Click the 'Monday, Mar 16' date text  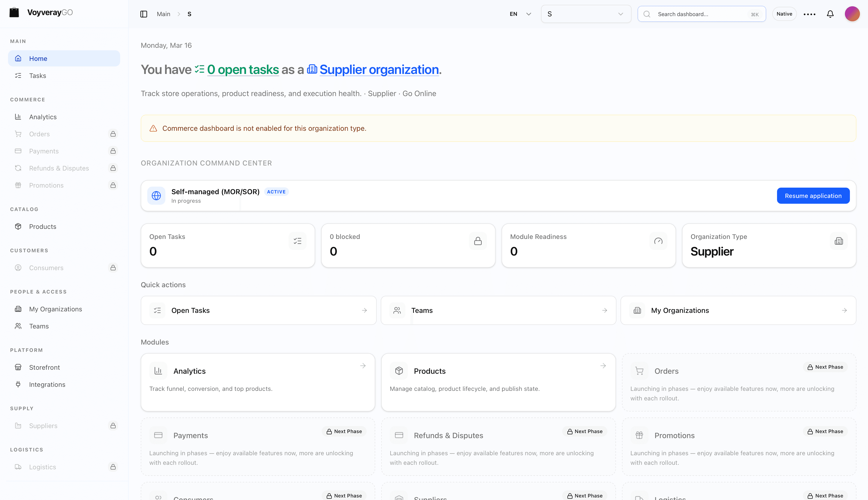coord(166,45)
